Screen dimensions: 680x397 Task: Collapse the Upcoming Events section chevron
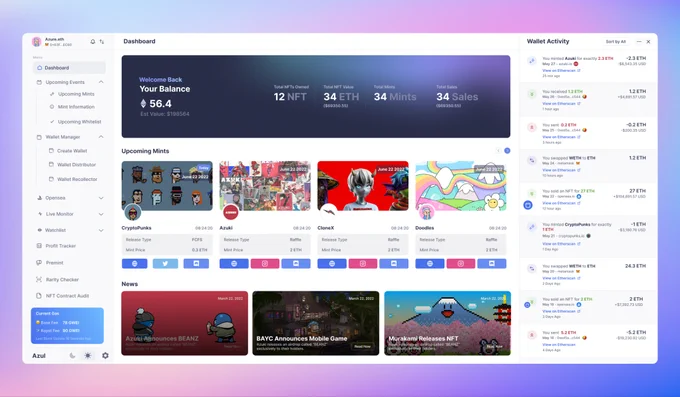[101, 82]
